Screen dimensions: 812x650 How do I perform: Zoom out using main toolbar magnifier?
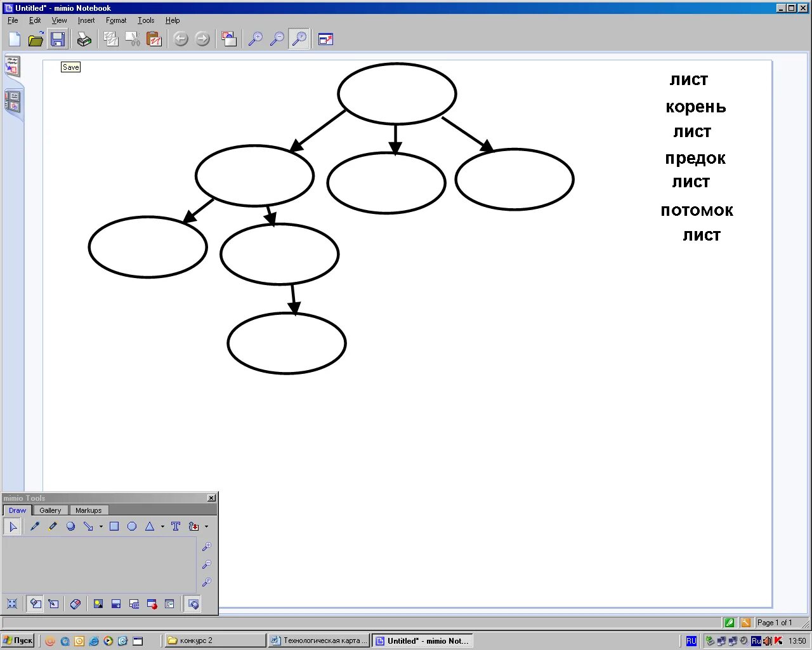pyautogui.click(x=277, y=39)
